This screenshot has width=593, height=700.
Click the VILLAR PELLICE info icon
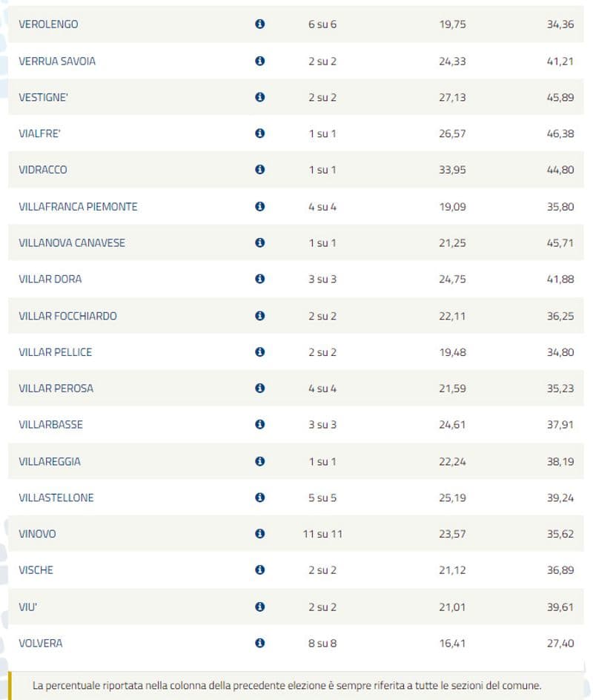pos(259,352)
